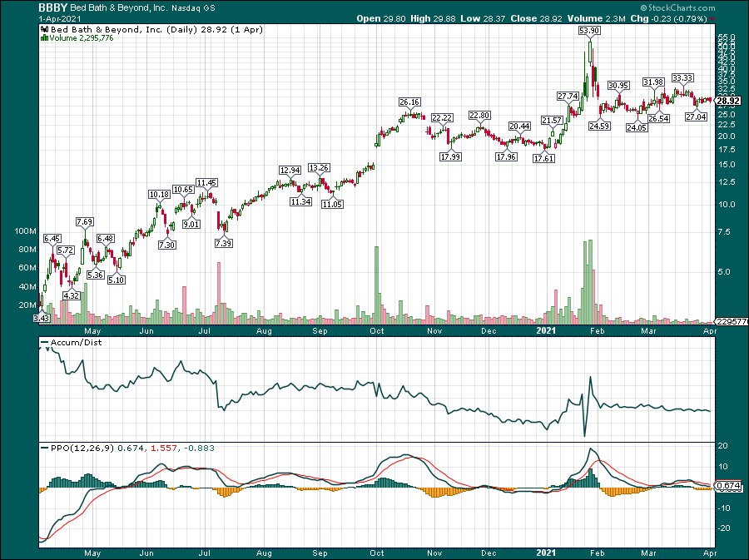
Task: Click the 27.74 high price label
Action: (x=568, y=97)
